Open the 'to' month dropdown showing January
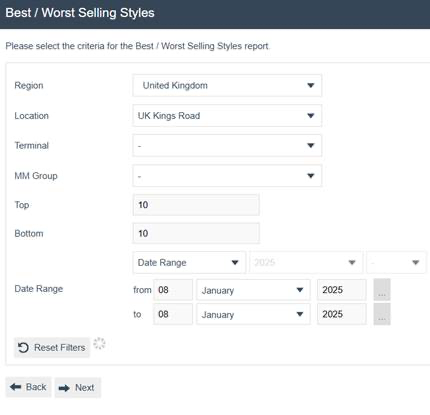Image resolution: width=430 pixels, height=415 pixels. [253, 314]
